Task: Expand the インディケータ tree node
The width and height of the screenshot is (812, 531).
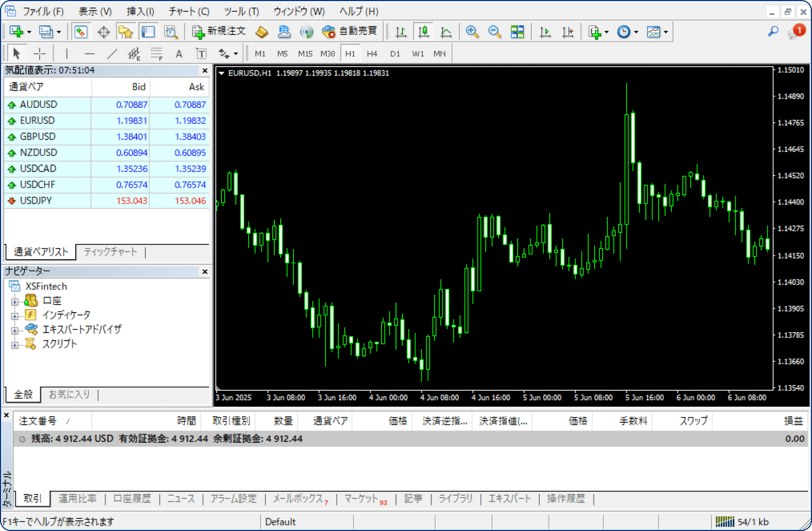Action: [x=15, y=316]
